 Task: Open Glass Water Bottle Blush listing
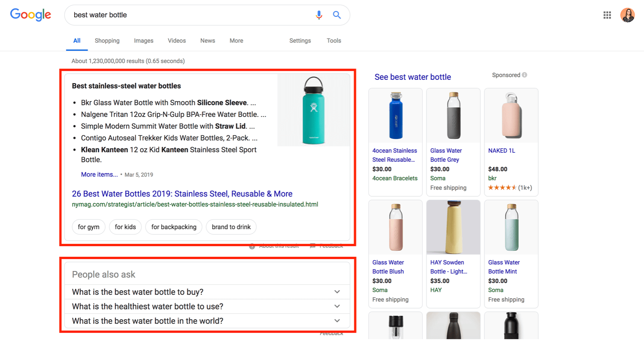pyautogui.click(x=388, y=267)
